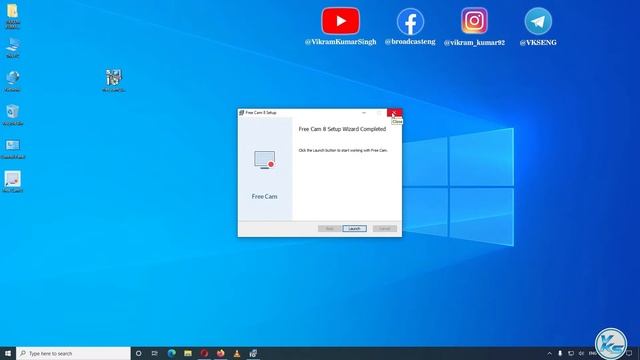The image size is (640, 360).
Task: Open the Windows Start menu
Action: coord(8,353)
